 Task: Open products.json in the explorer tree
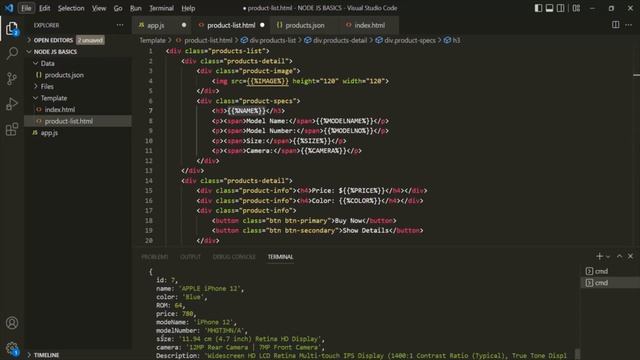pos(64,75)
